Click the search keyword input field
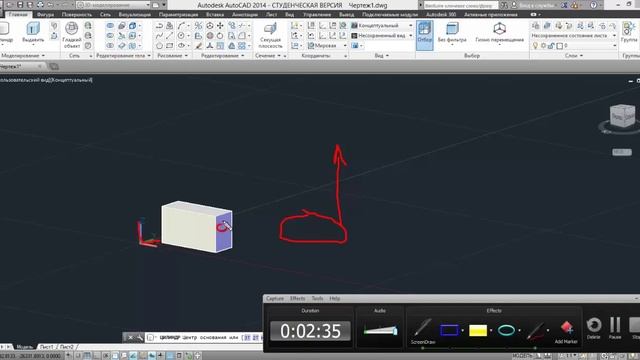This screenshot has width=640, height=360. (460, 5)
